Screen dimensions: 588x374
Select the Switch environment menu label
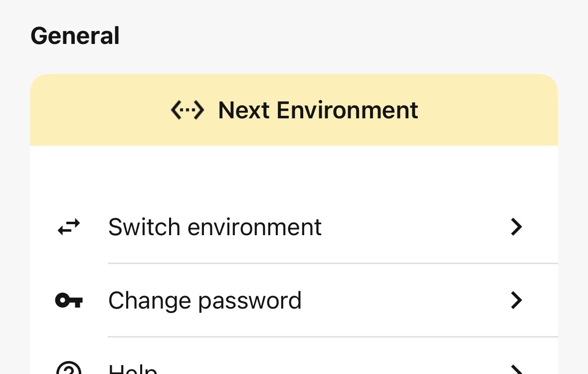pyautogui.click(x=215, y=227)
